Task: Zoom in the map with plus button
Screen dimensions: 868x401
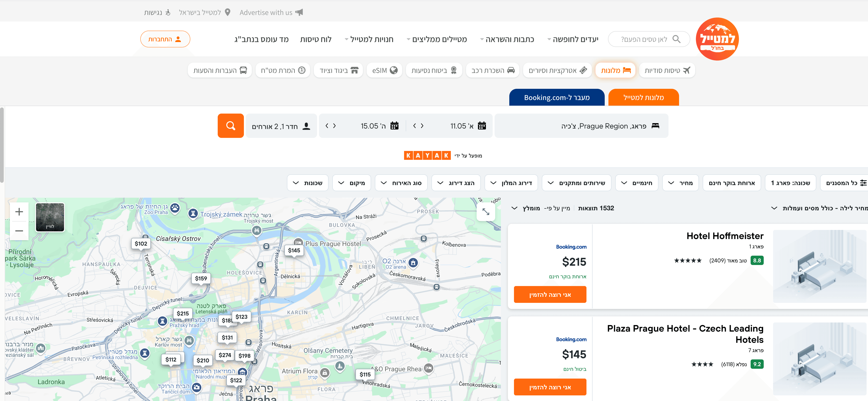Action: (x=19, y=212)
